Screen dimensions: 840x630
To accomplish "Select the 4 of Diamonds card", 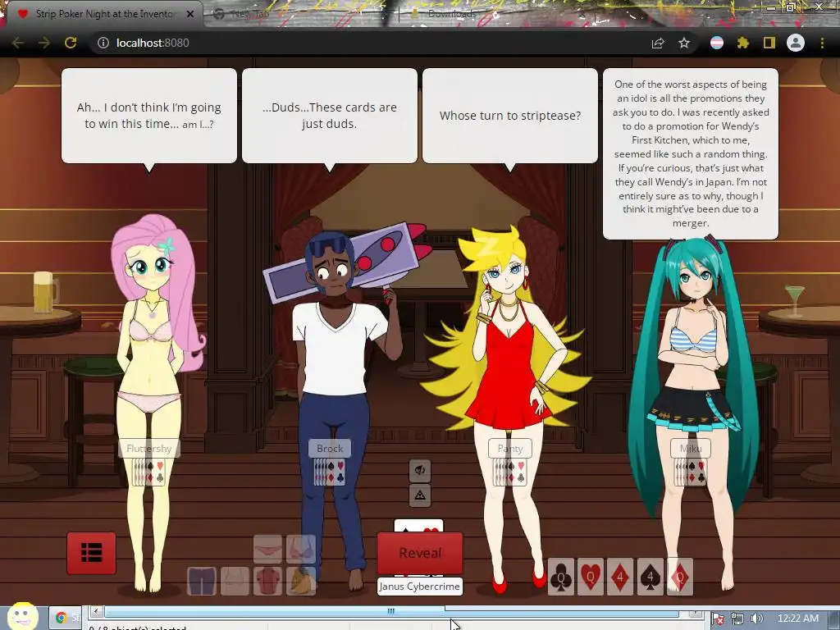I will 620,577.
